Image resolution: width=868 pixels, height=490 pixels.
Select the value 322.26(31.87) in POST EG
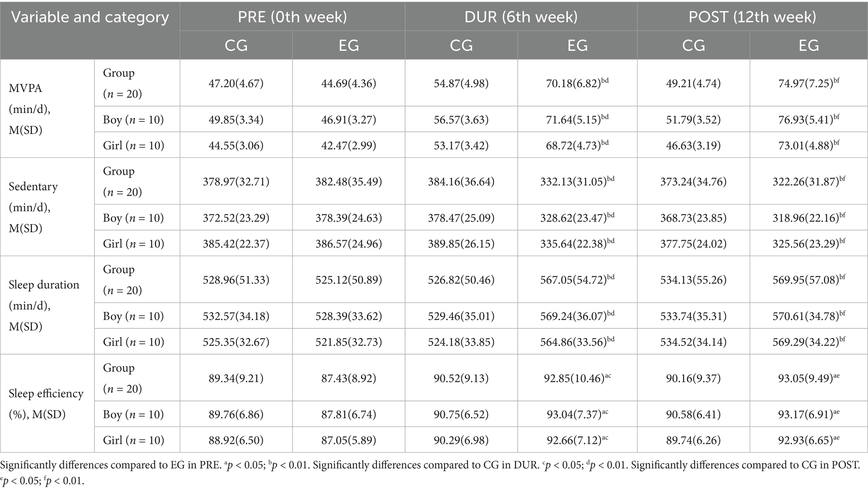[808, 181]
